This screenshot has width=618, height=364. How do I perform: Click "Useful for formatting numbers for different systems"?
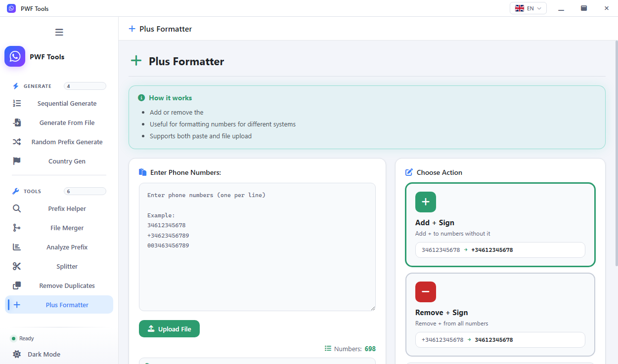point(222,124)
